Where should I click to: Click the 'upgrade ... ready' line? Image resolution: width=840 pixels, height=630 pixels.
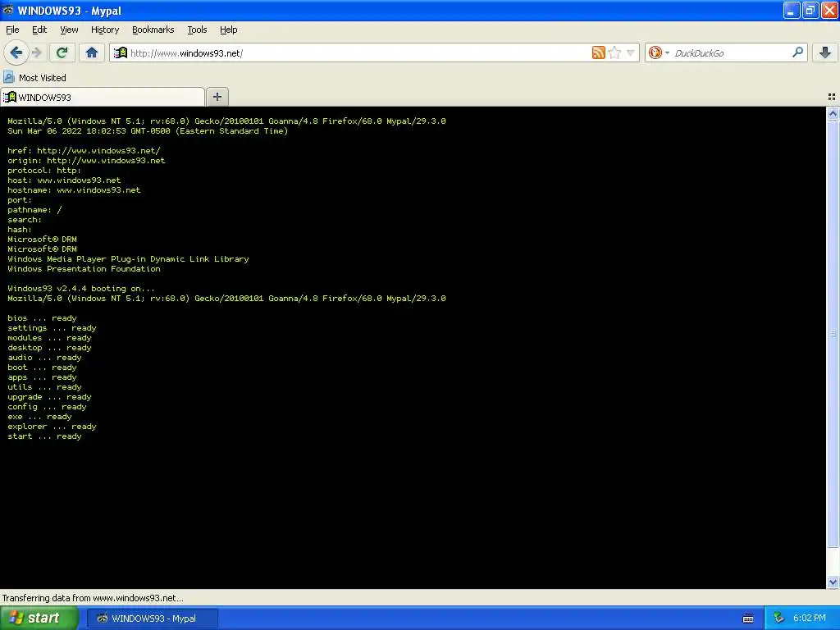coord(49,397)
